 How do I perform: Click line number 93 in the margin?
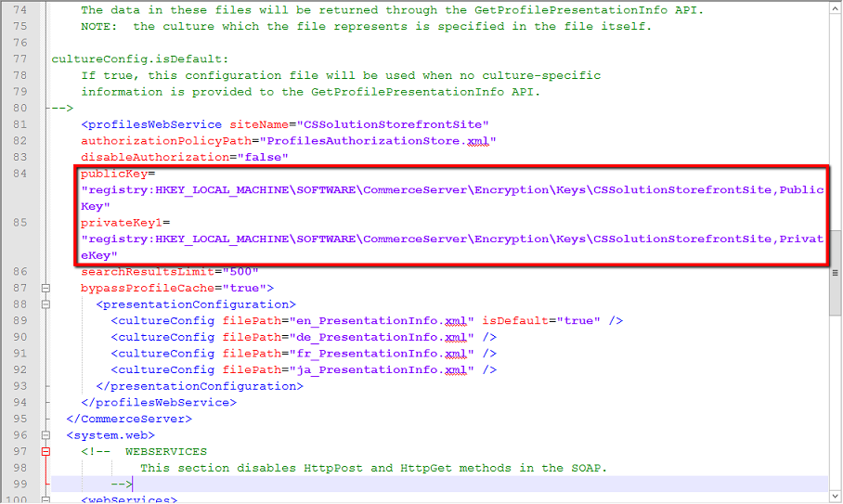click(x=19, y=386)
